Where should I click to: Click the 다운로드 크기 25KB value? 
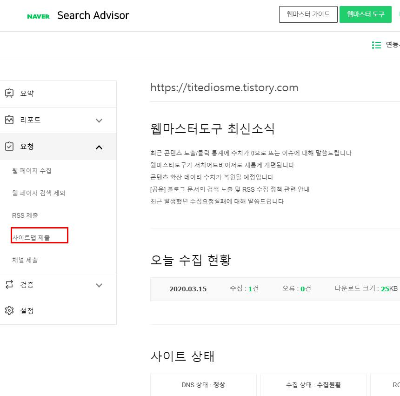tap(366, 288)
